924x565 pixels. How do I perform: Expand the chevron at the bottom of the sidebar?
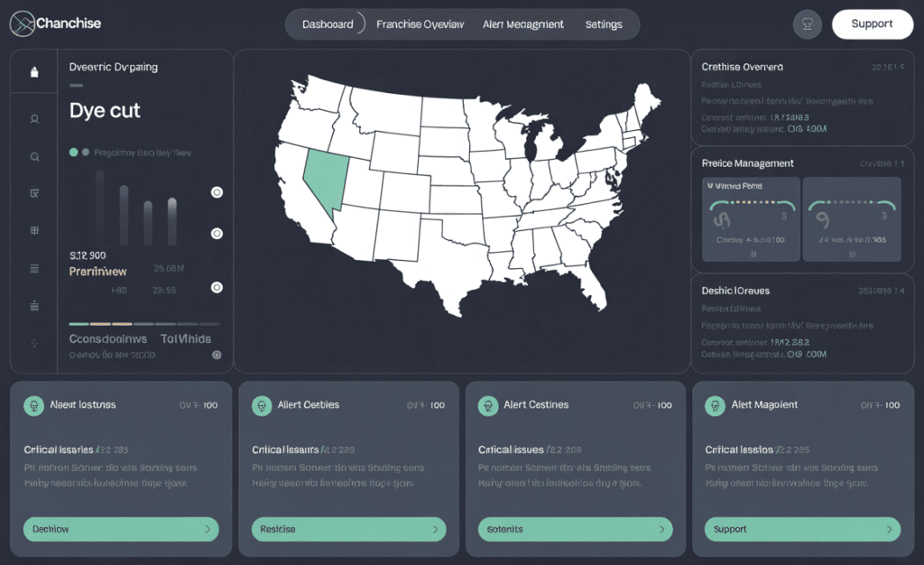(33, 343)
